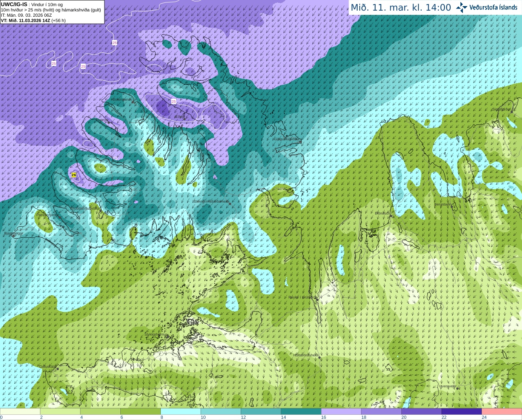The image size is (522, 420).
Task: Click the Bolungarvík station label
Action: 122,99
